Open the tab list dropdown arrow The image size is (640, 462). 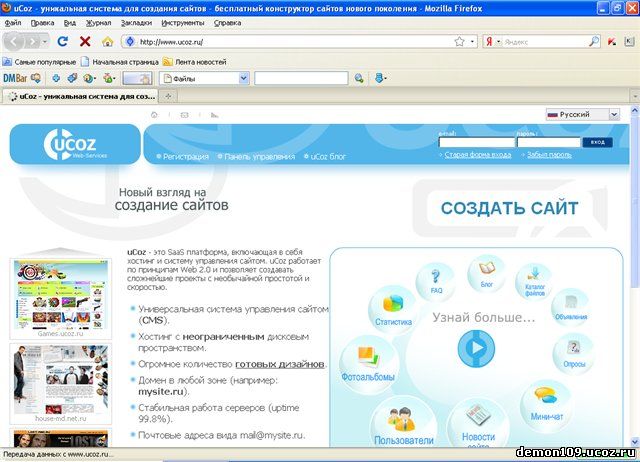pos(635,97)
